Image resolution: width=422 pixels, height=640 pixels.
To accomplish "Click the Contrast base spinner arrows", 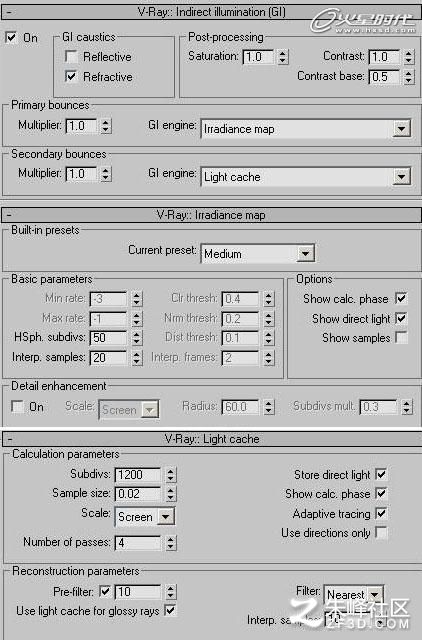I will pyautogui.click(x=409, y=77).
